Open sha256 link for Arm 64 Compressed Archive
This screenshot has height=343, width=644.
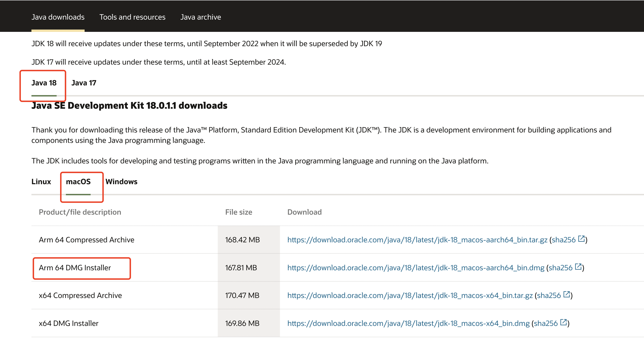click(564, 240)
